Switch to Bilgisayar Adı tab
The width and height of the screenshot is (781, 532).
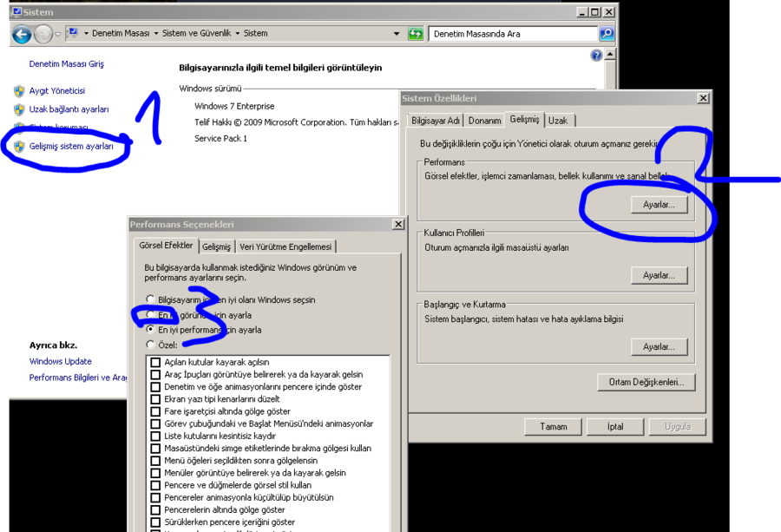tap(436, 121)
